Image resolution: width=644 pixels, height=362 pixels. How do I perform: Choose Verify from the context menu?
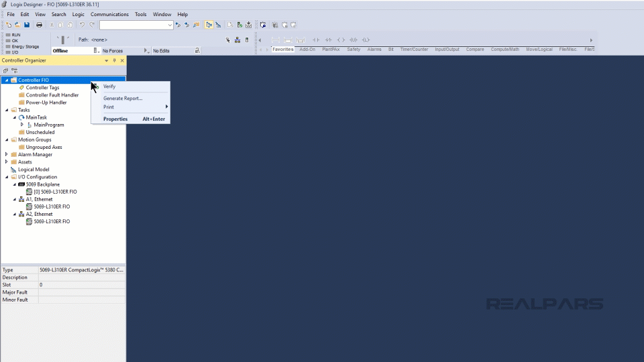(131, 86)
